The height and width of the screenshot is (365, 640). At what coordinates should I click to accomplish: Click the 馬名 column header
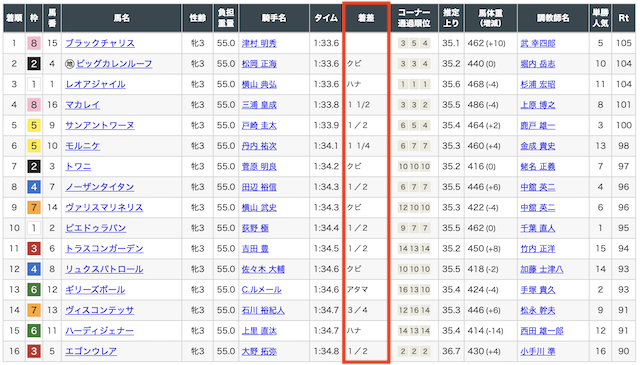[x=122, y=18]
